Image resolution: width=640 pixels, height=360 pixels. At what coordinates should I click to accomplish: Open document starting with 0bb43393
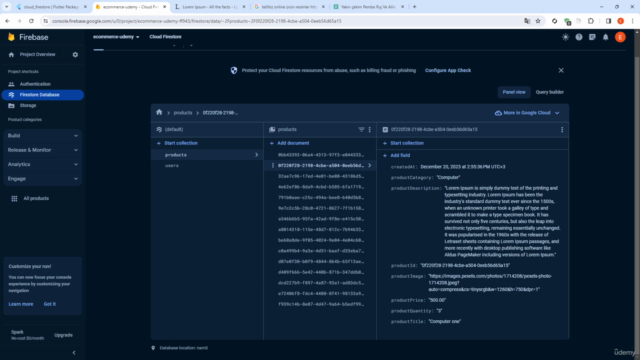click(x=320, y=155)
